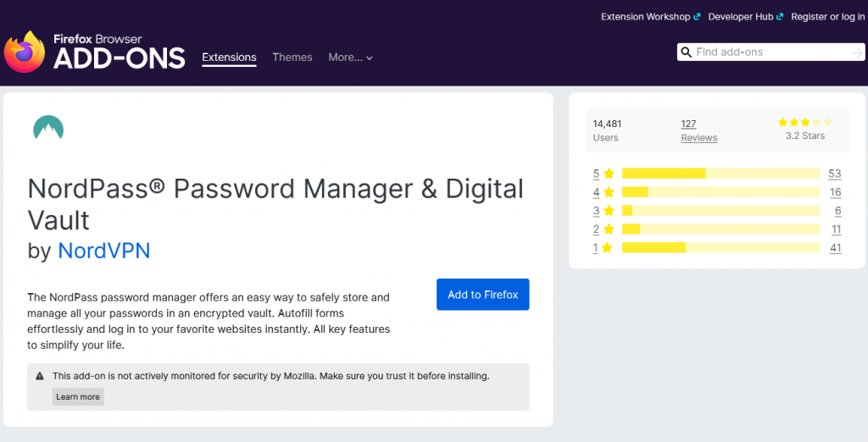The height and width of the screenshot is (442, 868).
Task: Click the warning triangle icon in the notice
Action: (40, 376)
